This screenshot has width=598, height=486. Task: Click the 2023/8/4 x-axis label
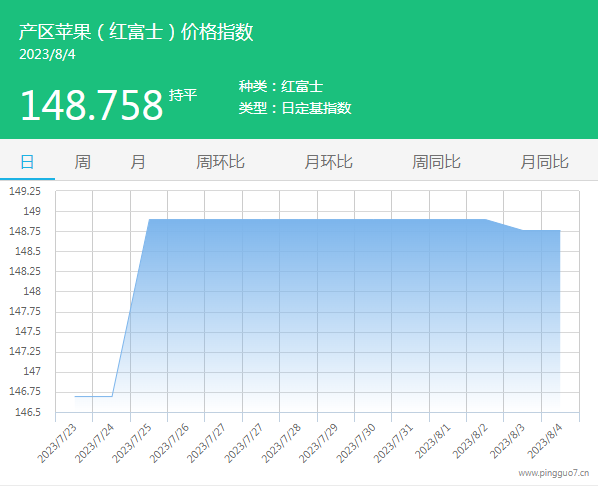[545, 441]
